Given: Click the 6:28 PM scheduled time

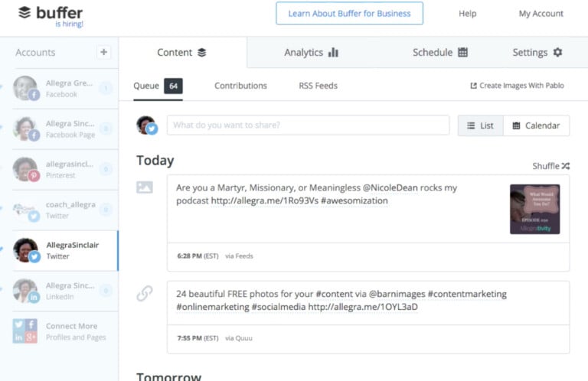Looking at the screenshot, I should [x=198, y=256].
